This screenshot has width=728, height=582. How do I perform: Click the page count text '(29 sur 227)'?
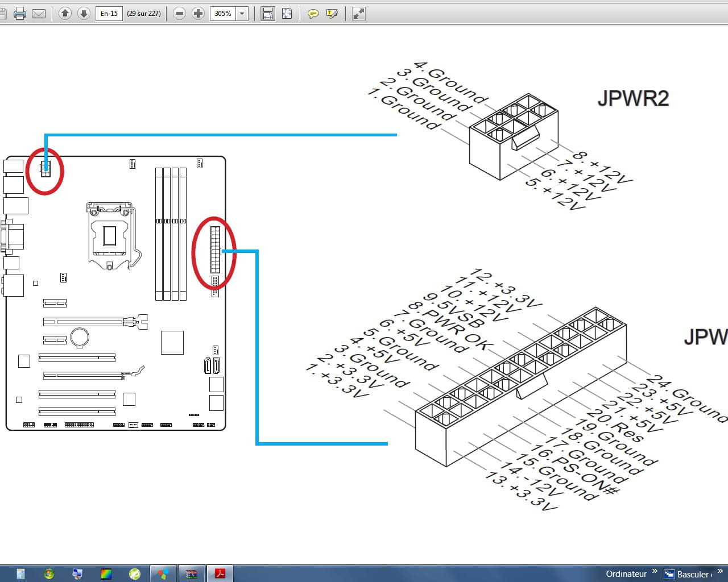144,13
